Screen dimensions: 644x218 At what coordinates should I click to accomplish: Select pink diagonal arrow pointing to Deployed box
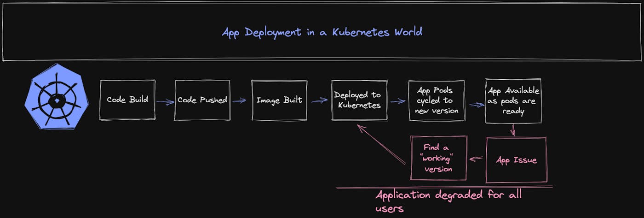(381, 143)
